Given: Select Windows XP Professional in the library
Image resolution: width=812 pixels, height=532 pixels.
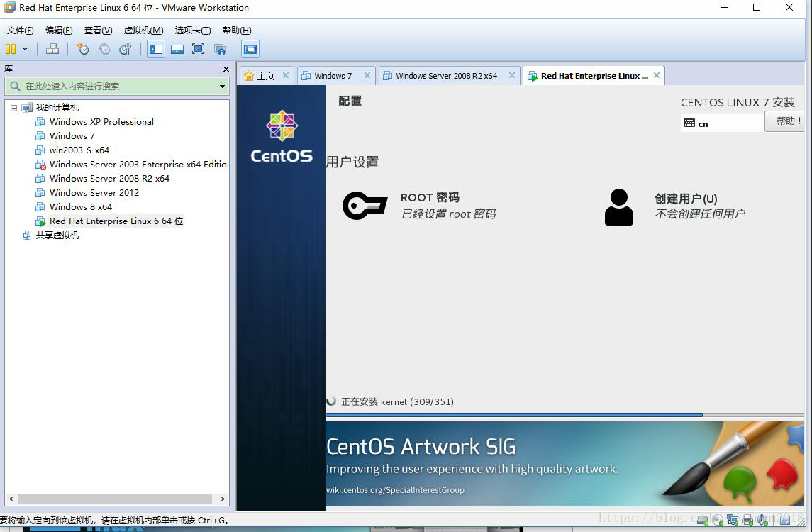Looking at the screenshot, I should 101,122.
